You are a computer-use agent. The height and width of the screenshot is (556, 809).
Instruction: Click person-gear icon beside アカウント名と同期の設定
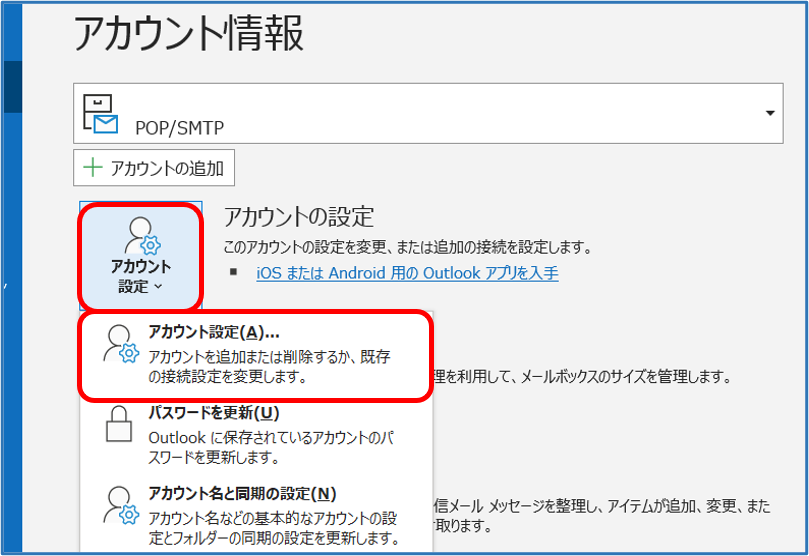coord(121,505)
